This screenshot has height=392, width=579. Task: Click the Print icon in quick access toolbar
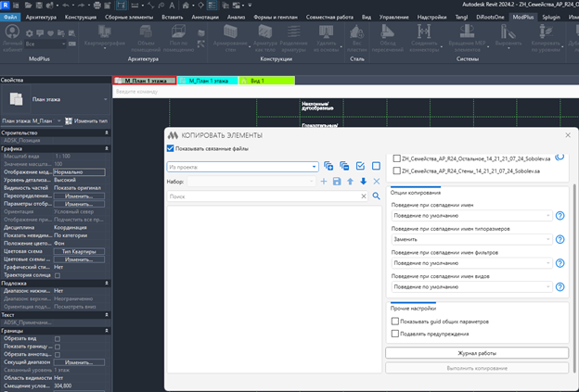click(x=97, y=6)
